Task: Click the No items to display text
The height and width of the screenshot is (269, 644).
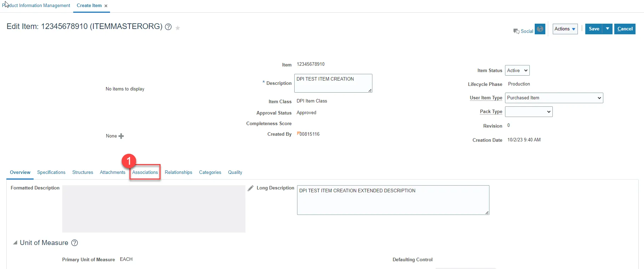Action: pyautogui.click(x=125, y=89)
